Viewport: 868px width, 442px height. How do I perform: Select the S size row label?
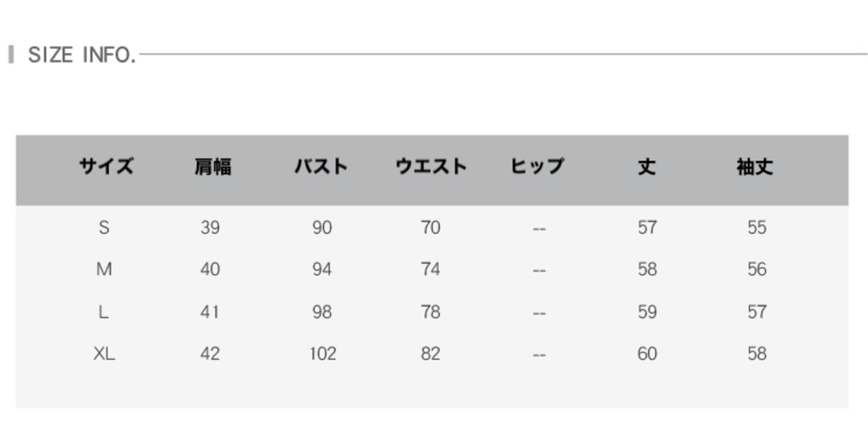point(104,228)
